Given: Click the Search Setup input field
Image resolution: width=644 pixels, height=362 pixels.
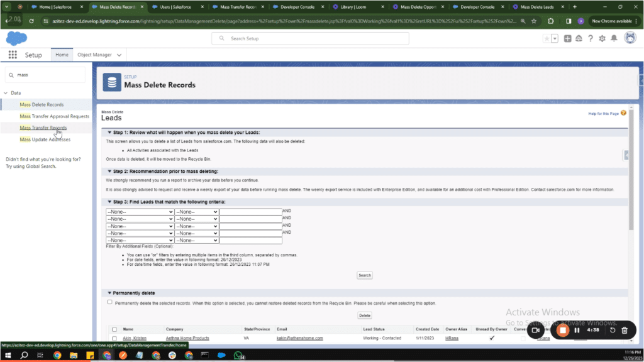Looking at the screenshot, I should pos(311,38).
